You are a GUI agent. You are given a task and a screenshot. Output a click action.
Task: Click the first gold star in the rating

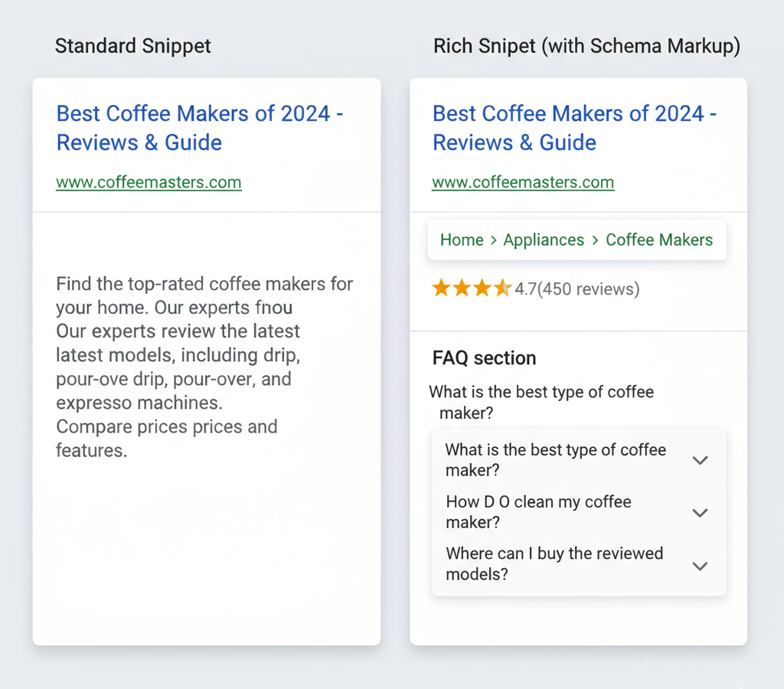tap(441, 289)
